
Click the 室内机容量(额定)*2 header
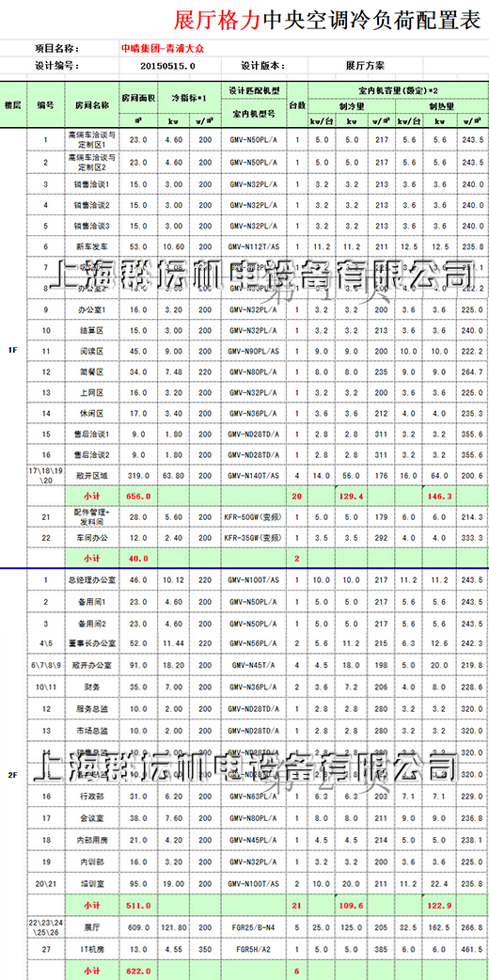tap(399, 90)
